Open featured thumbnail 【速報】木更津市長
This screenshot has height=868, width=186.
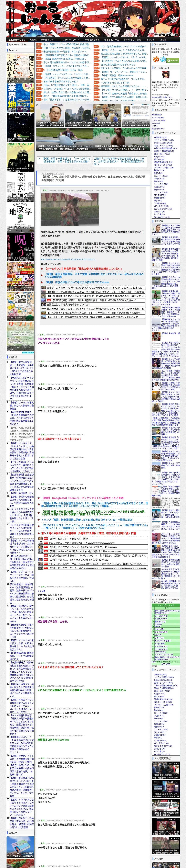tap(121, 139)
